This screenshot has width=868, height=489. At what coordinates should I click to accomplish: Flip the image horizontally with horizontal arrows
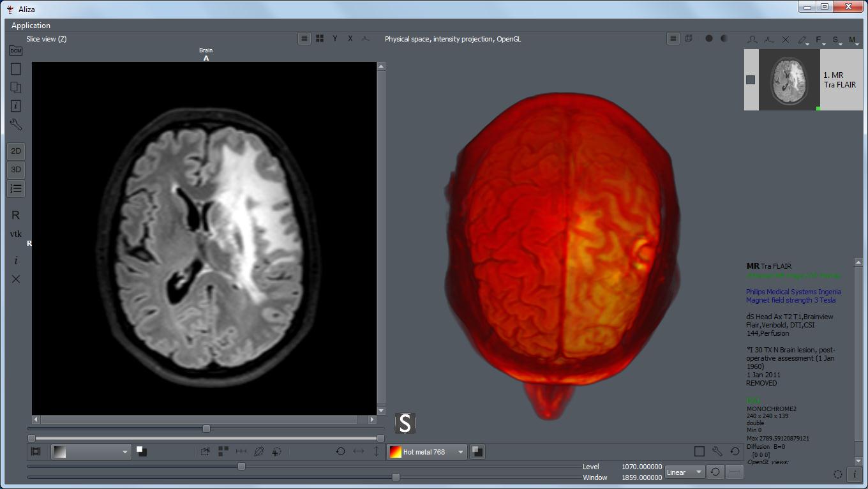[359, 451]
